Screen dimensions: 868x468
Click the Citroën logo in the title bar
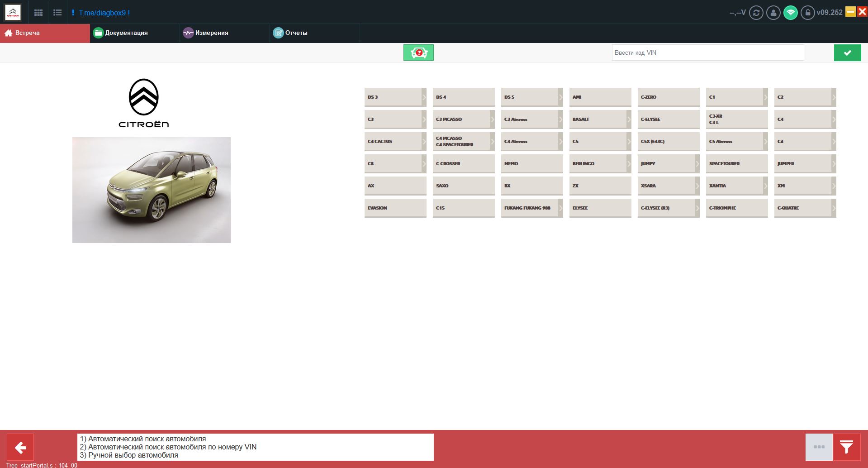[13, 13]
